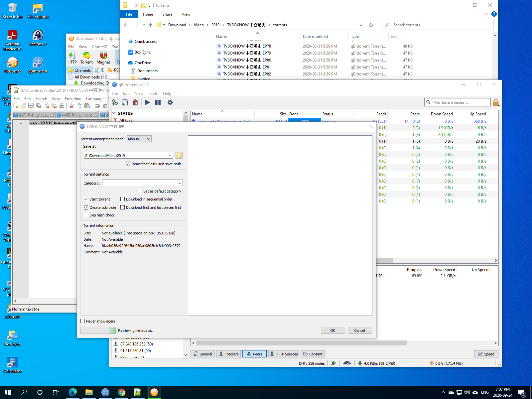This screenshot has width=532, height=399.
Task: Expand File Explorer address history dropdown
Action: coord(361,25)
